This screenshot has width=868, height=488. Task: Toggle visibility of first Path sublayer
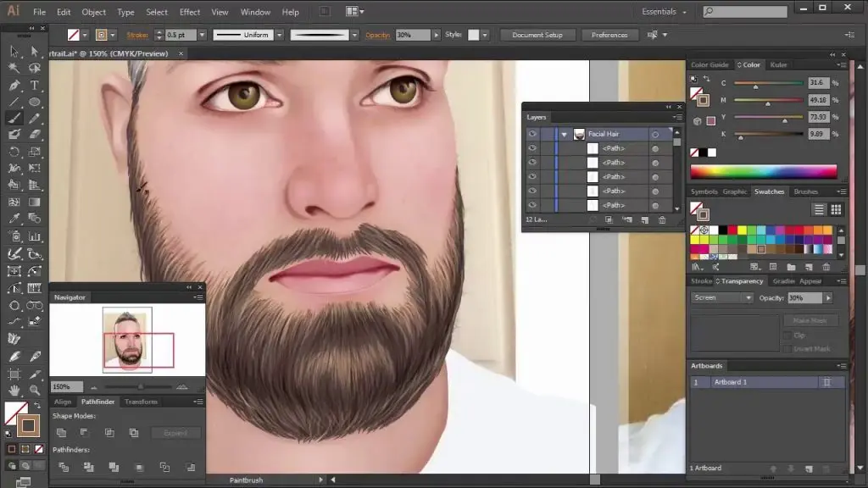click(x=532, y=148)
